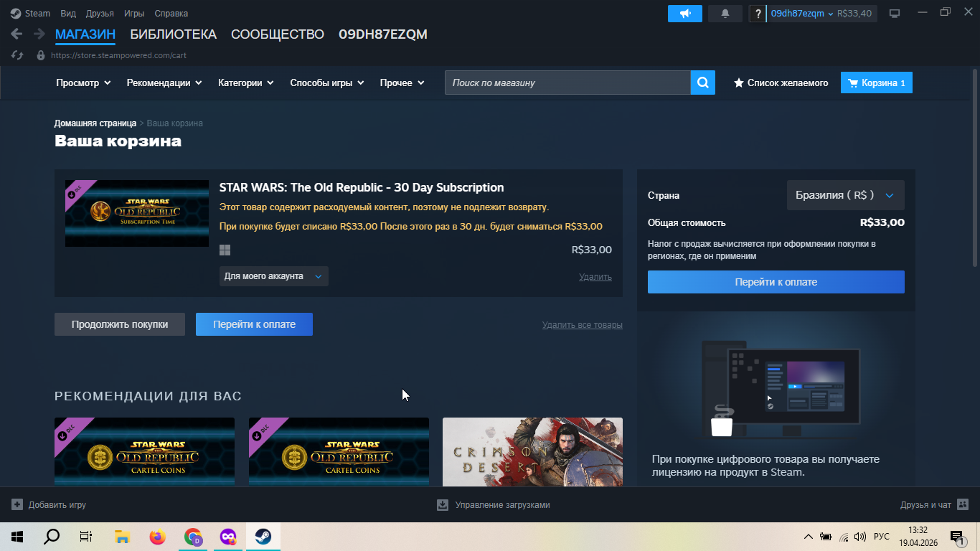
Task: Open the 30 Day Subscription cart thumbnail
Action: pyautogui.click(x=137, y=213)
